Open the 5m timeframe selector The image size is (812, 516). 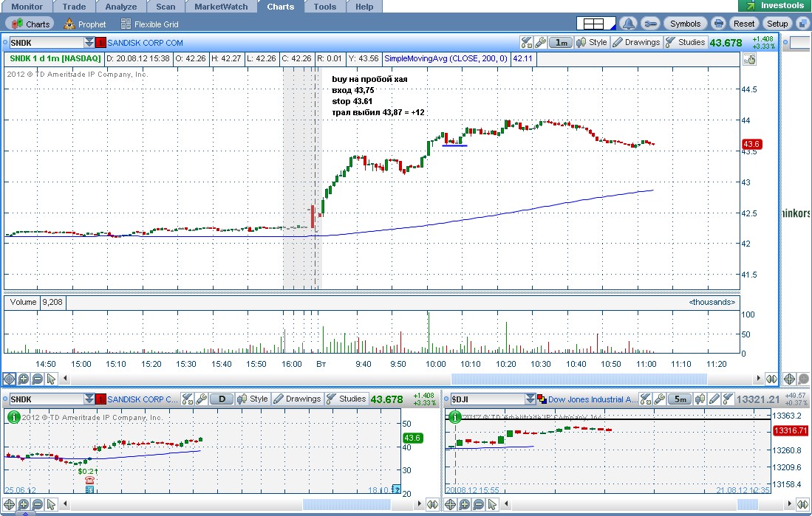pyautogui.click(x=680, y=399)
